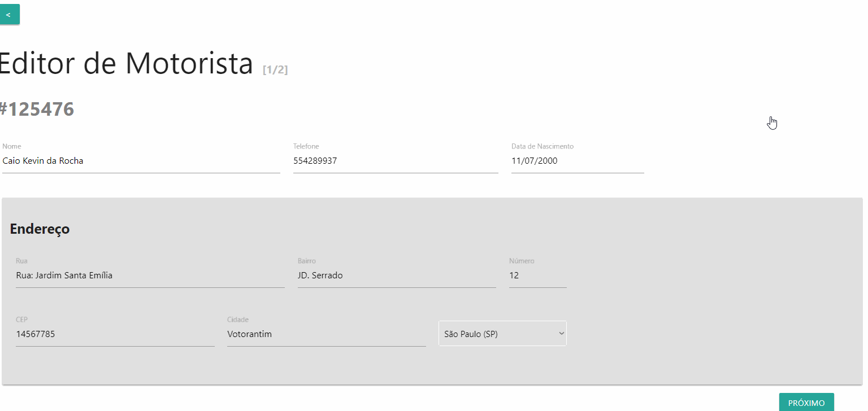Click the Endereço section header

[x=39, y=229]
